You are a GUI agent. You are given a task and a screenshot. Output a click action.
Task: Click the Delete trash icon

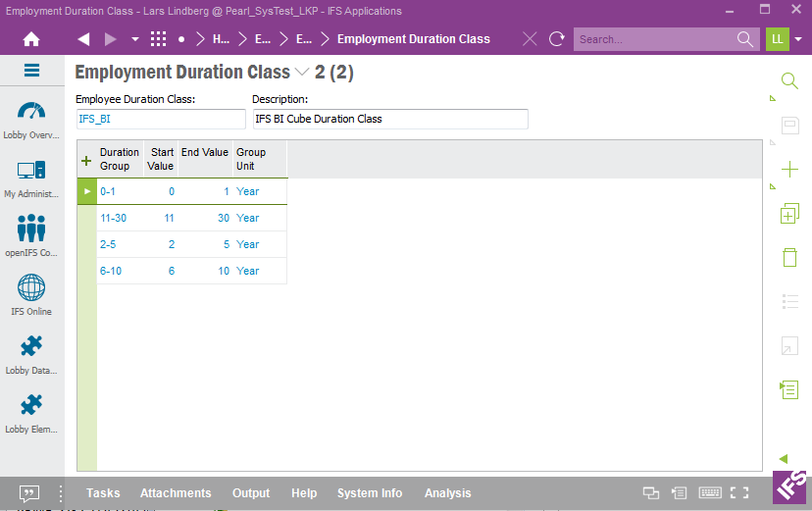(789, 257)
